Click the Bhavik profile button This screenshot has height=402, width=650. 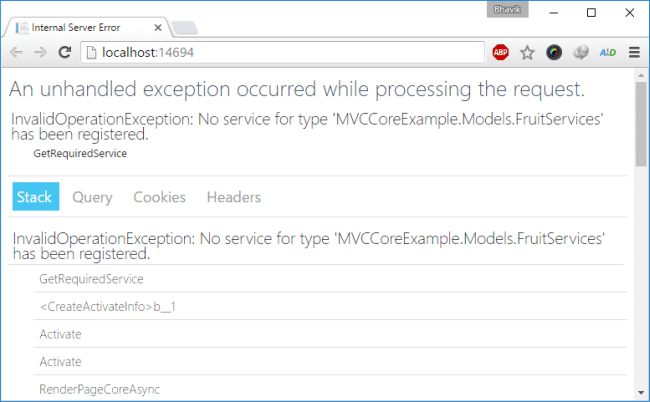[508, 9]
